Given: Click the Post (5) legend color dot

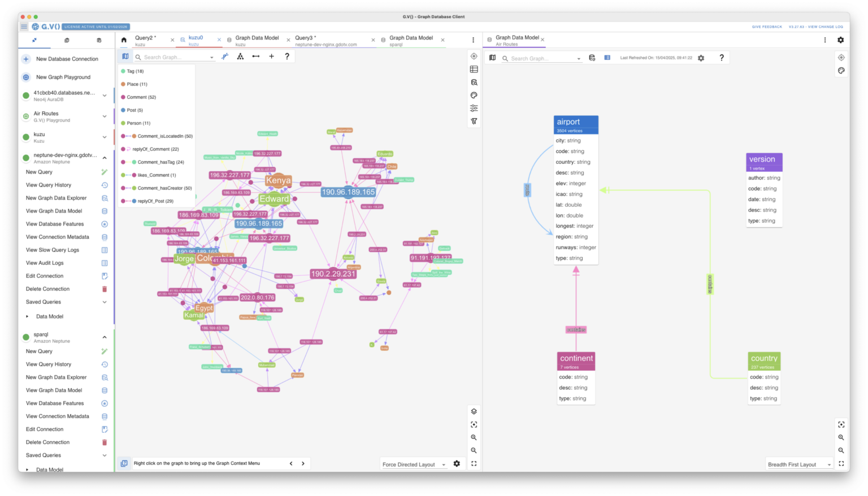Looking at the screenshot, I should tap(123, 111).
